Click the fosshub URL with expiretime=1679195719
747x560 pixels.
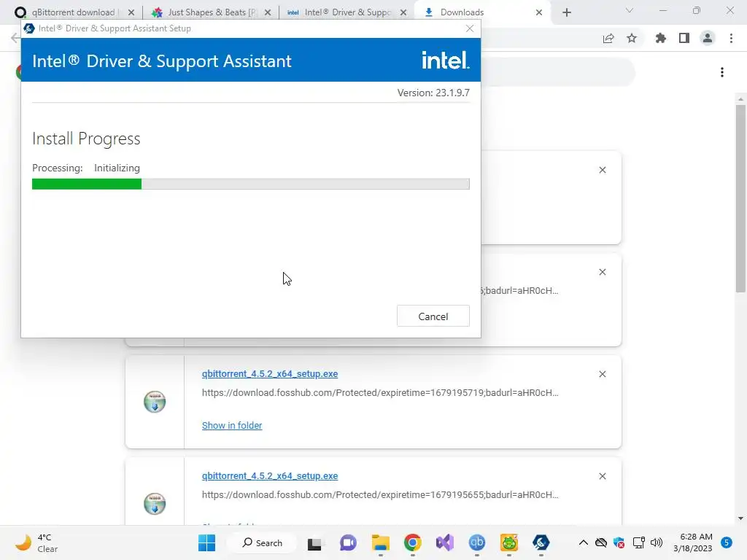click(x=379, y=393)
